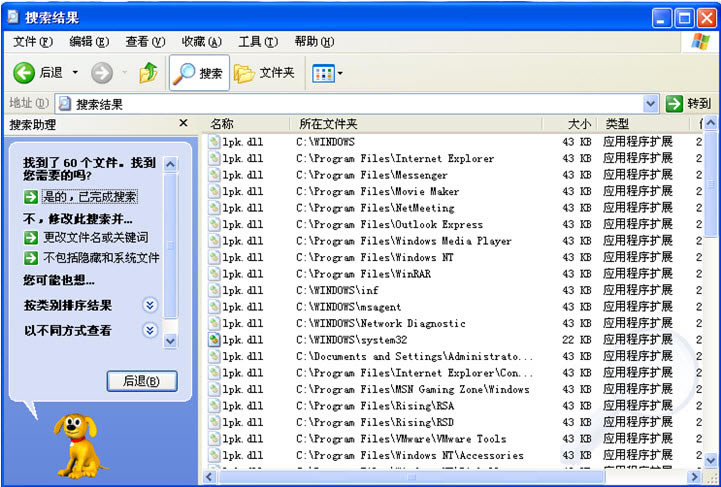Click path C:\Program Files\Internet Explorer\Con...
The image size is (721, 487).
pos(414,373)
